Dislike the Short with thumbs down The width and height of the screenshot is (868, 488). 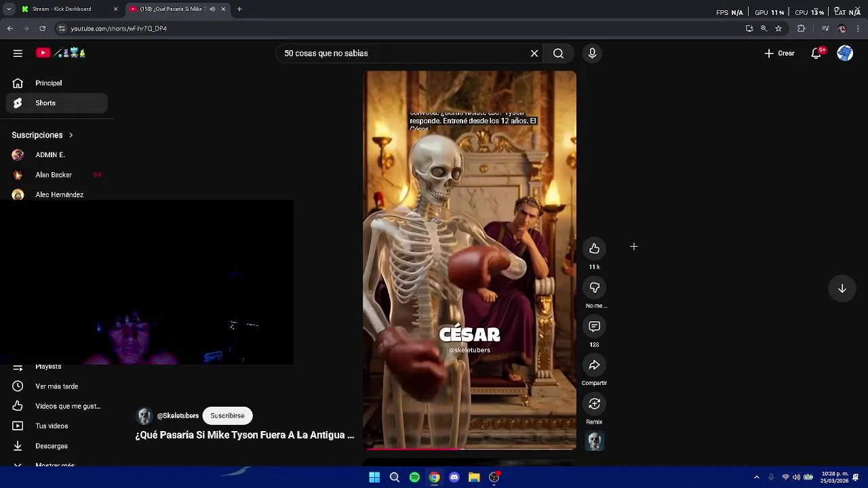(594, 287)
